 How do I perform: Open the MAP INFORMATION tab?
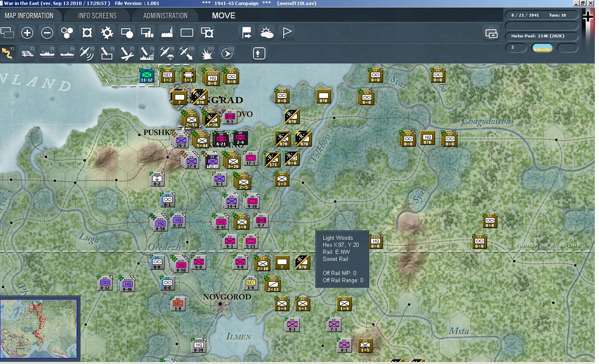[29, 16]
